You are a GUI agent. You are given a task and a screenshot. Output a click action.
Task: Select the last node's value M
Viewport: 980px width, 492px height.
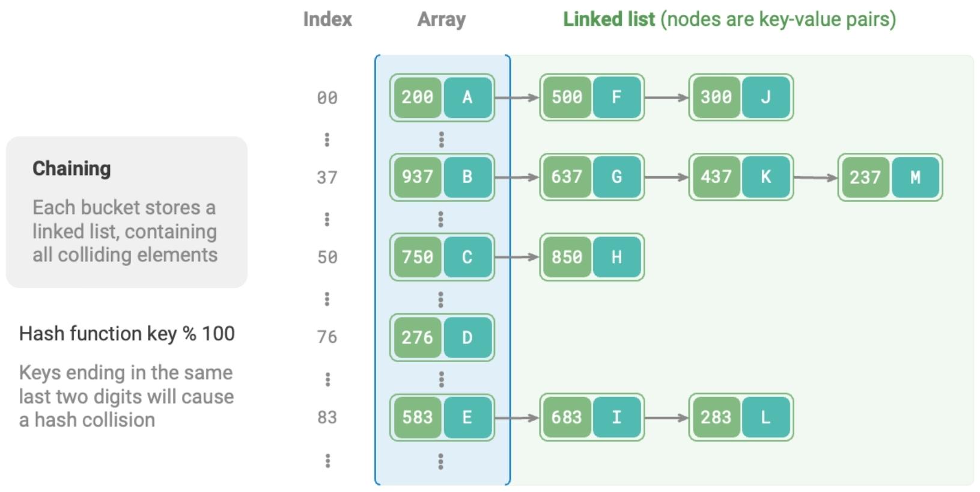(915, 177)
